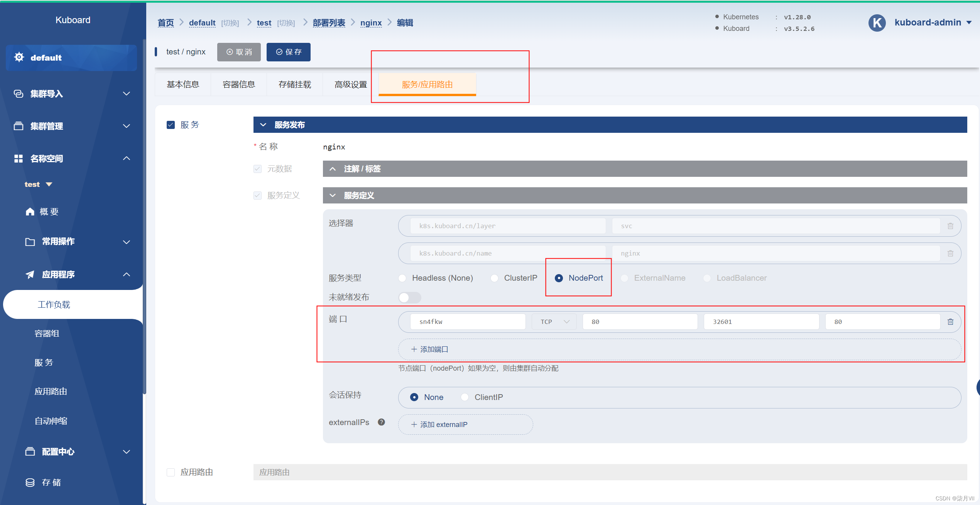Click the 集群导入 link icon in sidebar

18,94
